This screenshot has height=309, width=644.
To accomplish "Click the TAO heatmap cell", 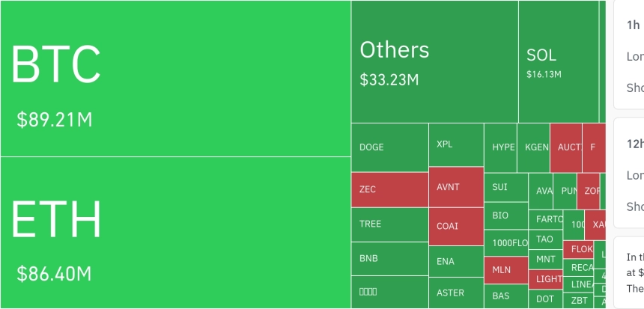I will pyautogui.click(x=545, y=239).
